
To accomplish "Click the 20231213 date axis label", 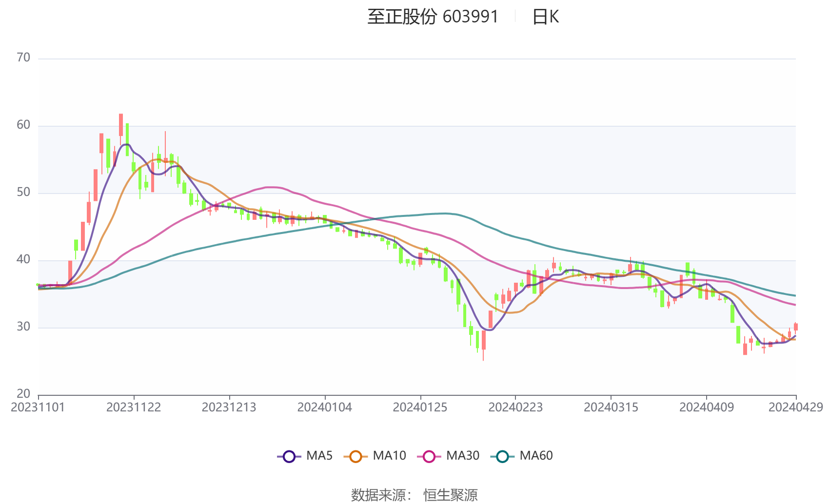I will click(229, 407).
